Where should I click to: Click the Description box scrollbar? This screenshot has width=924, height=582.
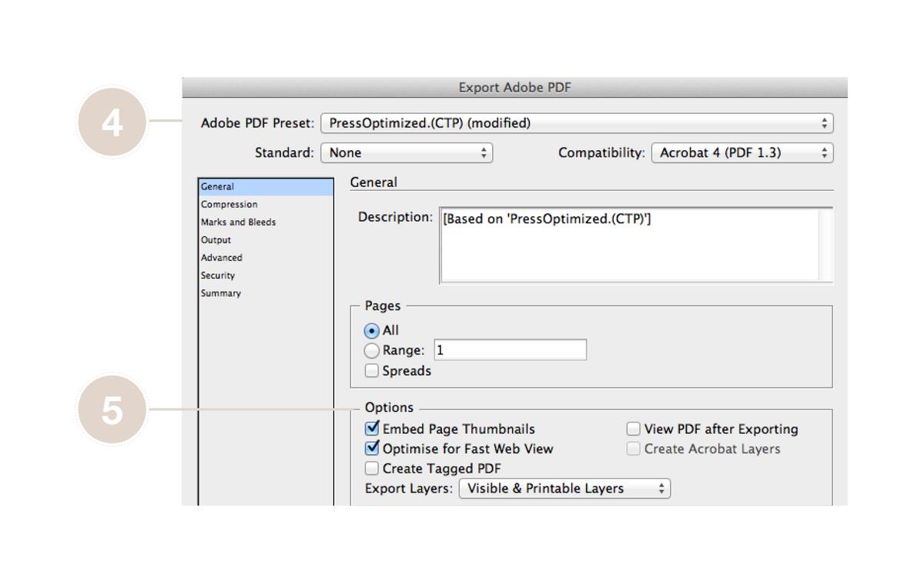826,245
